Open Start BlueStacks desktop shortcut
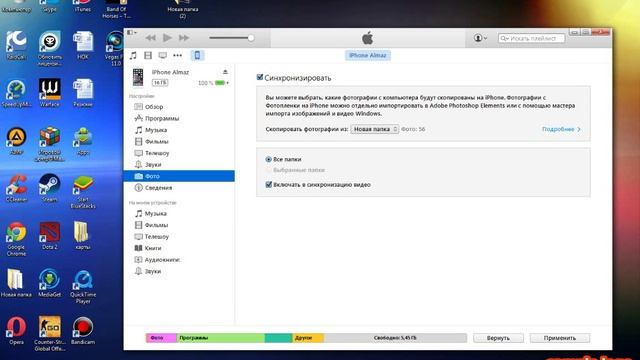640x360 pixels. (83, 192)
